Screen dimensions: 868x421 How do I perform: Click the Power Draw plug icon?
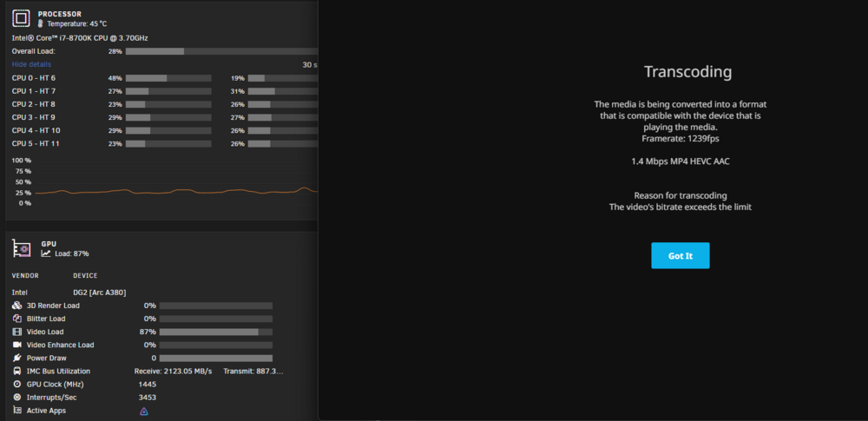17,358
